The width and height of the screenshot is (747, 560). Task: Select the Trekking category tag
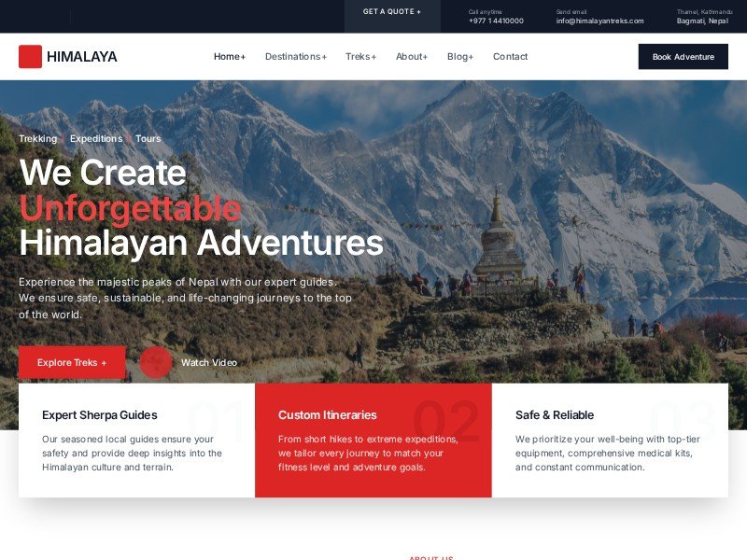(37, 138)
